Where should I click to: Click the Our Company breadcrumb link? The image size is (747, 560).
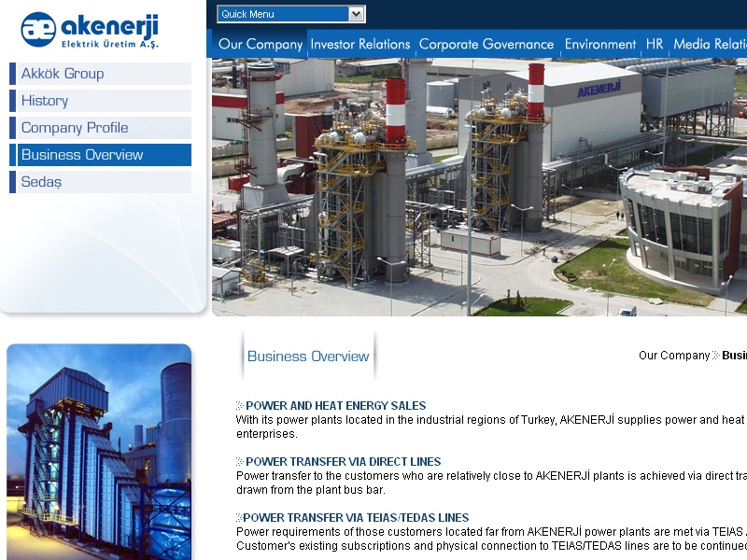coord(674,356)
